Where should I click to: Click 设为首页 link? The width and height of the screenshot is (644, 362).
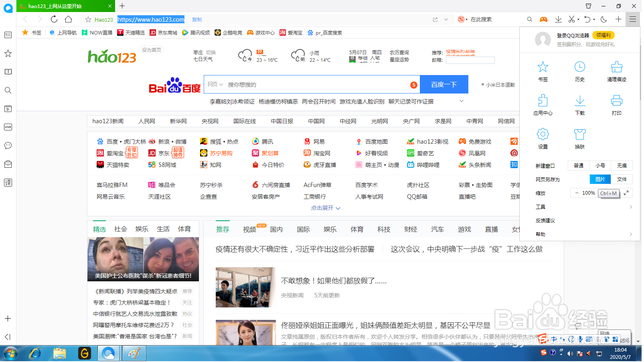152,50
